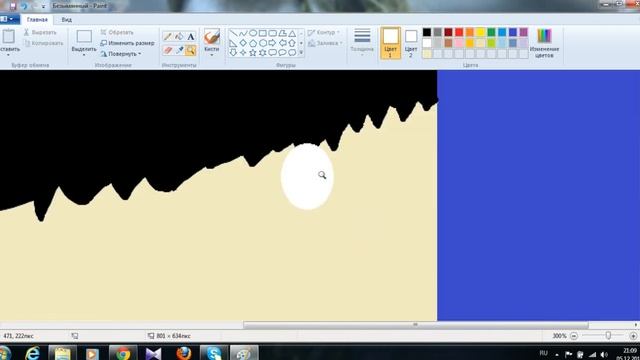Choose the Right arrow shape

point(272,43)
